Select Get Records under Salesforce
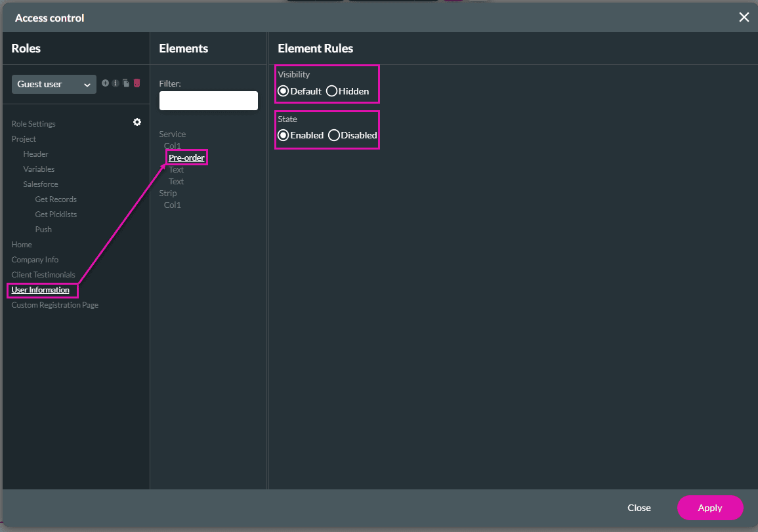Viewport: 758px width, 532px height. point(56,199)
